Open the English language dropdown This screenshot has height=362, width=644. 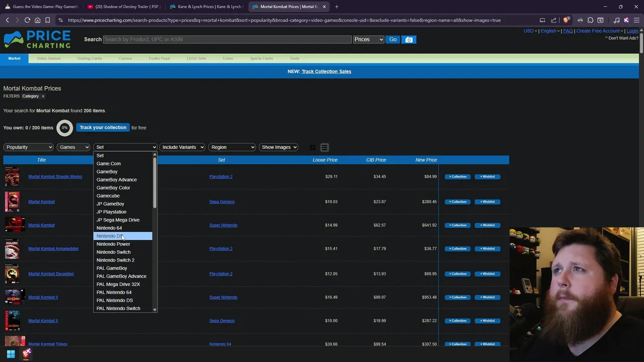(550, 31)
